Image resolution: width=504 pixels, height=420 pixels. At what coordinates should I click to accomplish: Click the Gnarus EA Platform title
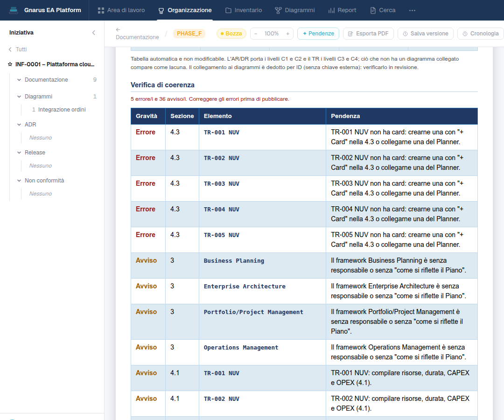tap(53, 10)
